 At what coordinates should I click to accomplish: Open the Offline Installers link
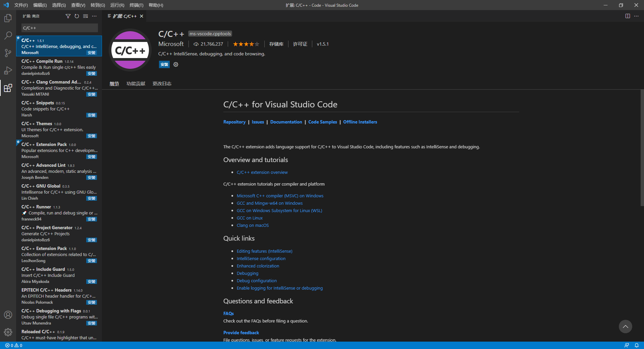click(x=360, y=122)
